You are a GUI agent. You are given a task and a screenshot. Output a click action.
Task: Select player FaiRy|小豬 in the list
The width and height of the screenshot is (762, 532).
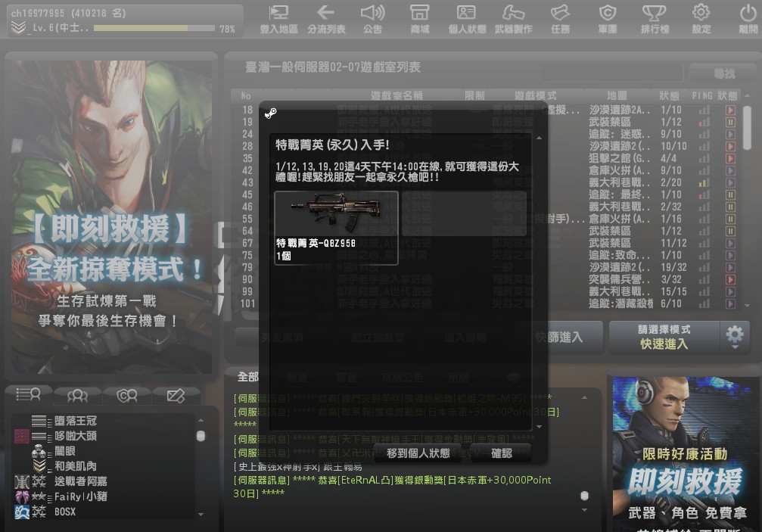(x=81, y=496)
